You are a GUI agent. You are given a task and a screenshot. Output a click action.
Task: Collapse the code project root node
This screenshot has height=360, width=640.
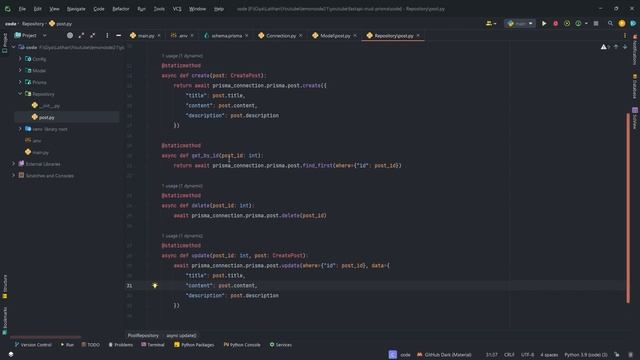pyautogui.click(x=13, y=47)
